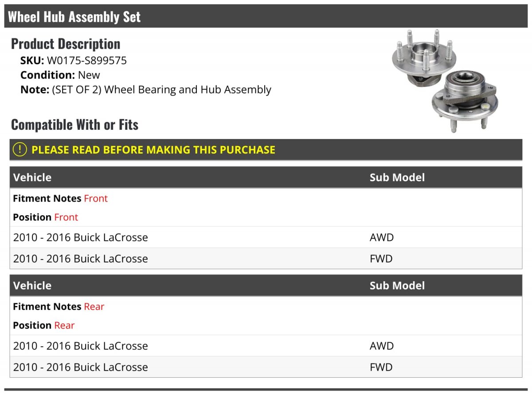Viewport: 532px width, 395px height.
Task: Select the rear 2010 - 2016 Buick LaCrosse FWD row
Action: click(266, 367)
